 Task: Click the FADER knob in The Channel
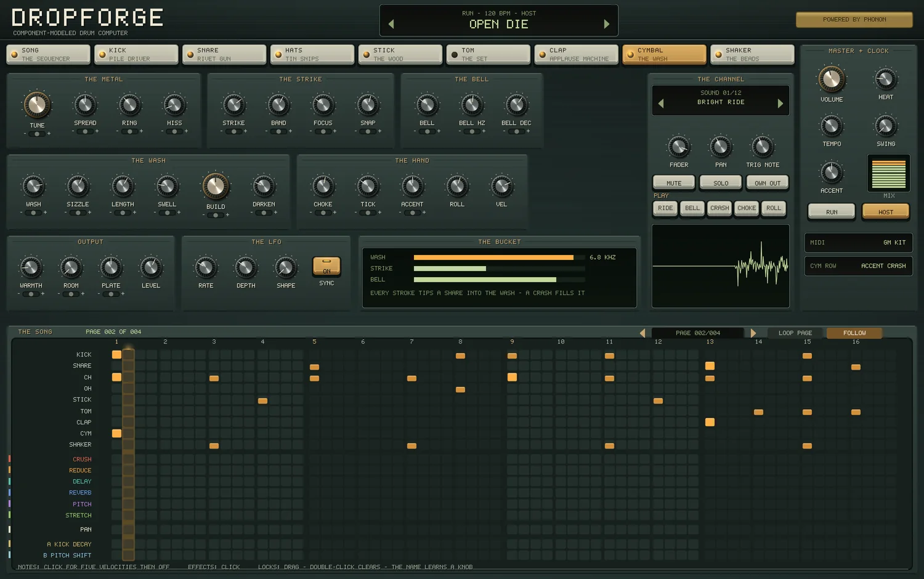(x=679, y=147)
